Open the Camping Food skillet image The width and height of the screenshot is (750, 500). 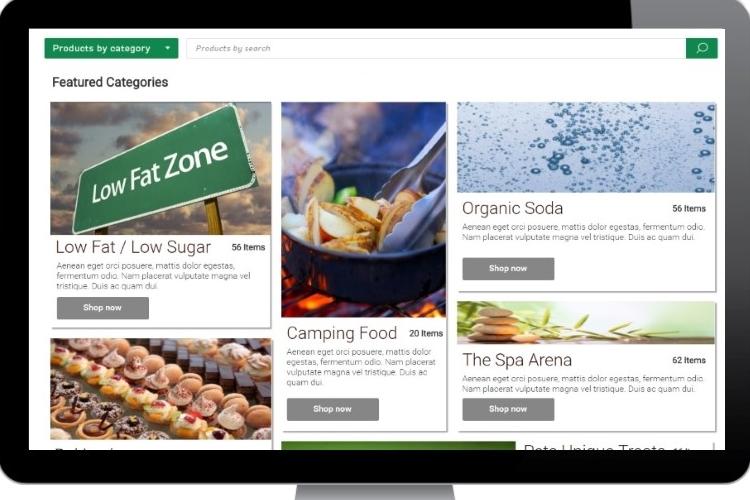[x=364, y=210]
